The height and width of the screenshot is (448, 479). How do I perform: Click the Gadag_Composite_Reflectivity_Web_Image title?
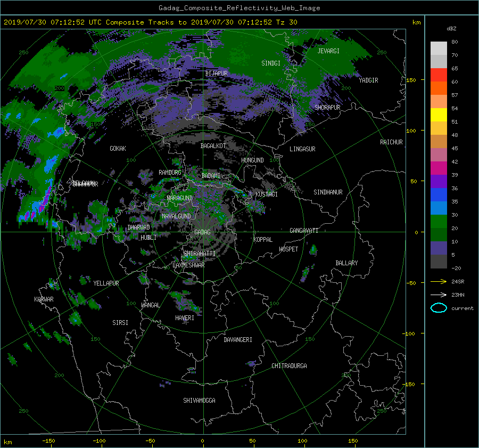pyautogui.click(x=239, y=8)
